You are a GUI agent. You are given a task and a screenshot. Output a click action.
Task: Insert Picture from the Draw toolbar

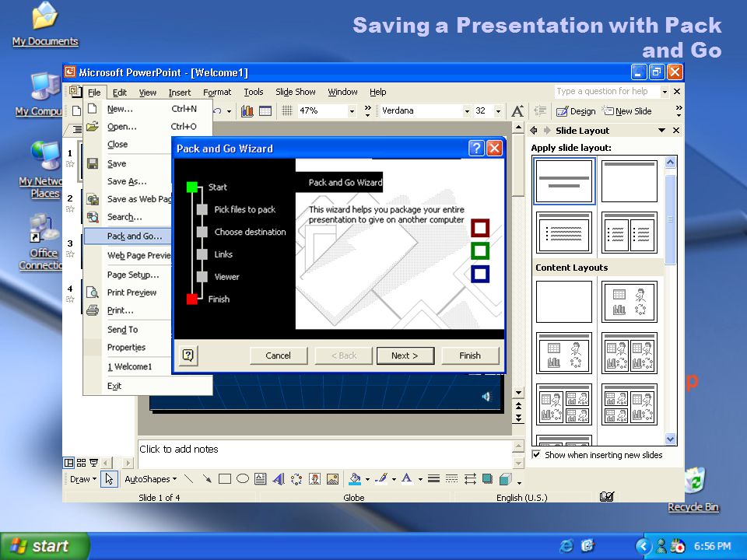click(332, 478)
